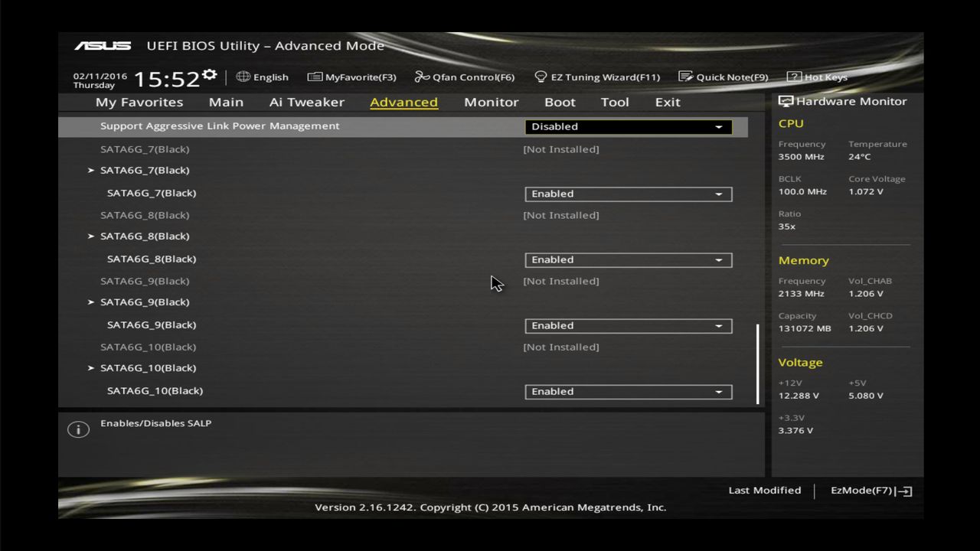Click first SATA6G_7(Black) Not Installed value

(x=561, y=149)
